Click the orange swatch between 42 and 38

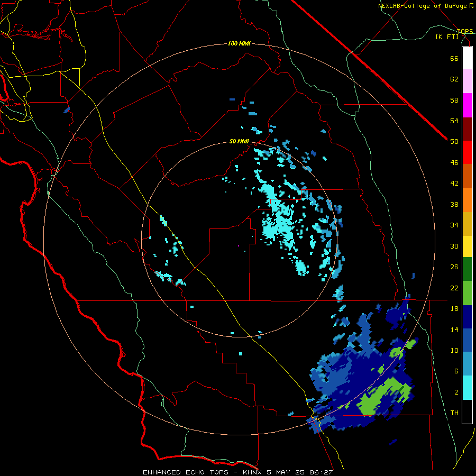pos(467,200)
